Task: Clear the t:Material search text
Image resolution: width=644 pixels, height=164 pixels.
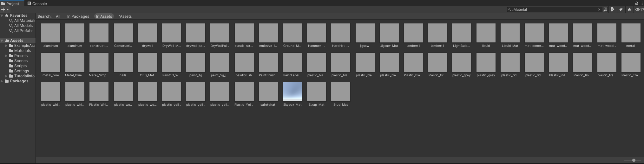Action: click(x=599, y=9)
